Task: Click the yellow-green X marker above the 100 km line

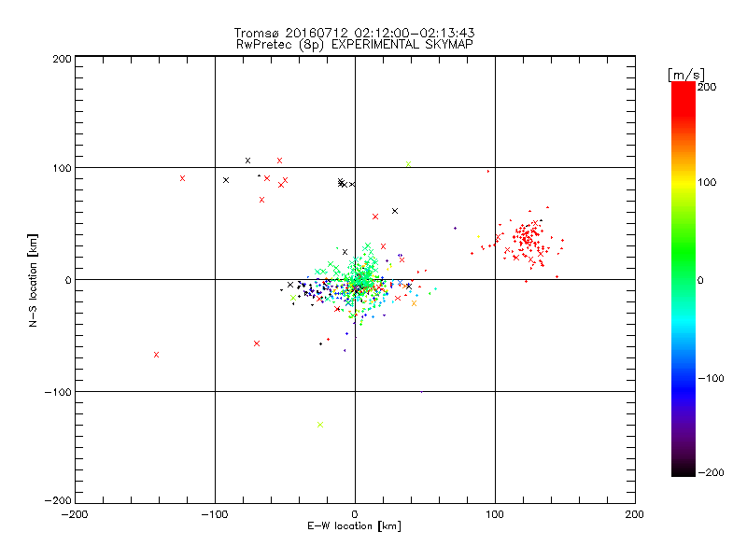Action: pyautogui.click(x=408, y=164)
